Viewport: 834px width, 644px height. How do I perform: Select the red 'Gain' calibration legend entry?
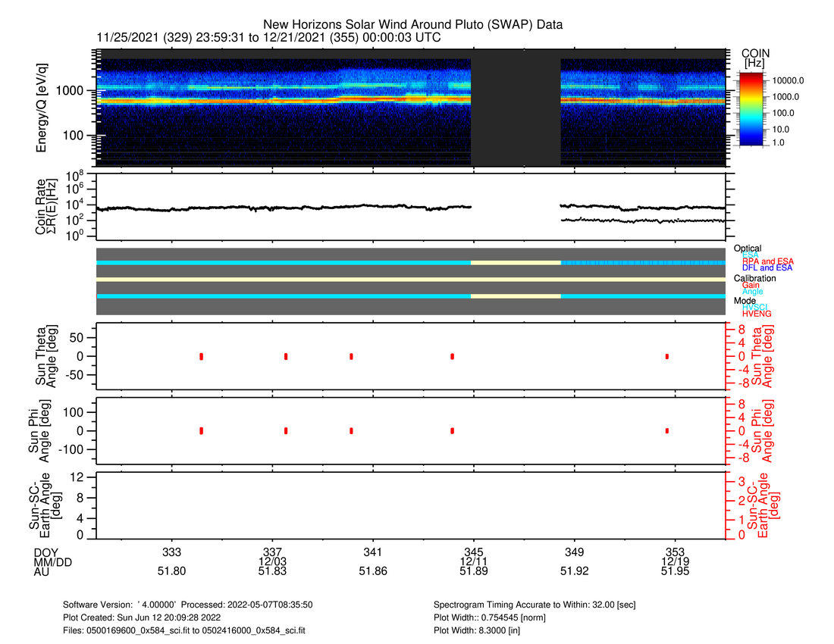pyautogui.click(x=751, y=285)
